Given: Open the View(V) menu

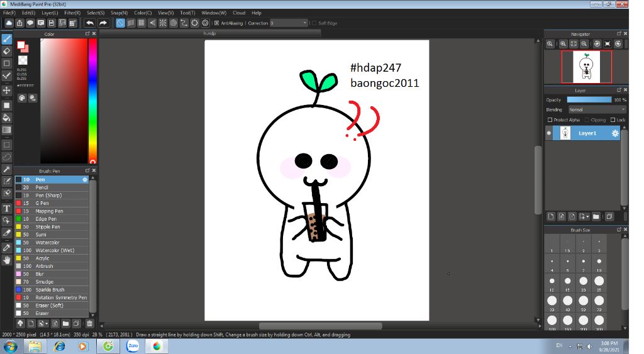Looking at the screenshot, I should pyautogui.click(x=165, y=13).
